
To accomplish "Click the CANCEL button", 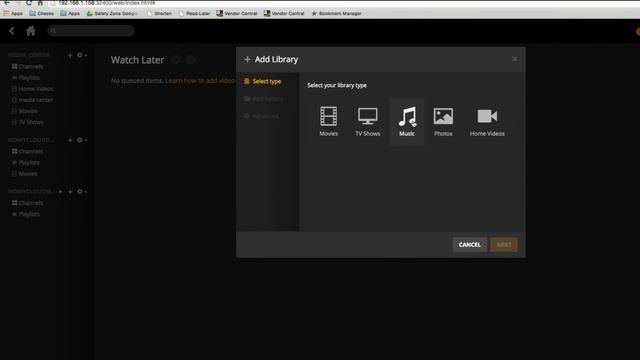I will coord(469,244).
